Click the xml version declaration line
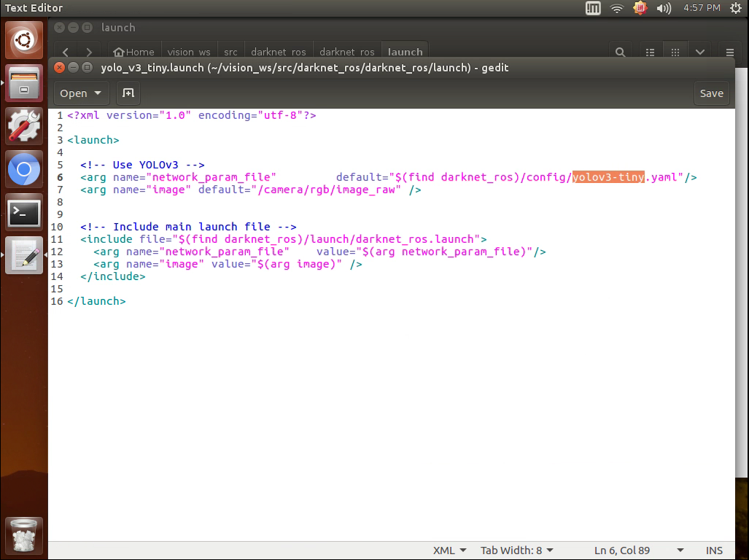749x560 pixels. 192,115
